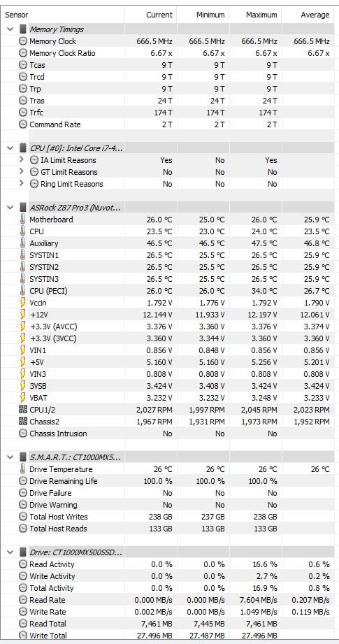This screenshot has width=339, height=644.
Task: Select the +3.3V (AVCC) row
Action: 169,327
